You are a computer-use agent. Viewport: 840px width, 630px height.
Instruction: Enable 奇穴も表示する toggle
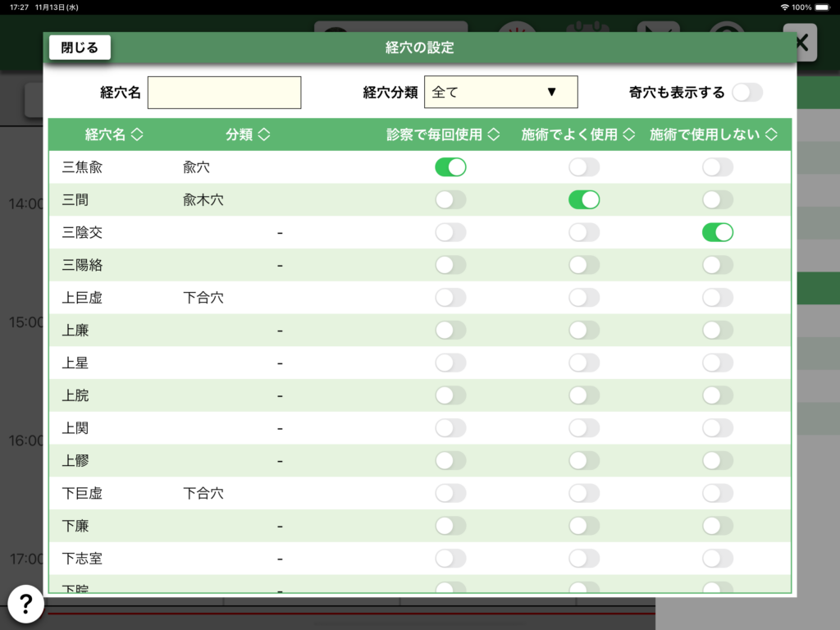(x=746, y=93)
